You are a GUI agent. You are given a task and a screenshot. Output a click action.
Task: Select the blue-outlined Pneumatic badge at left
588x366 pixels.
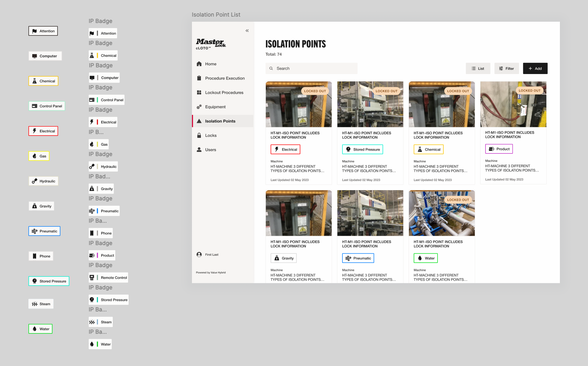(44, 231)
